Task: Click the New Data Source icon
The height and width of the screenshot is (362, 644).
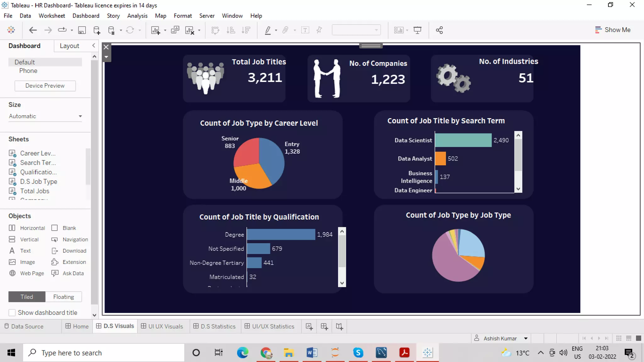Action: [97, 30]
